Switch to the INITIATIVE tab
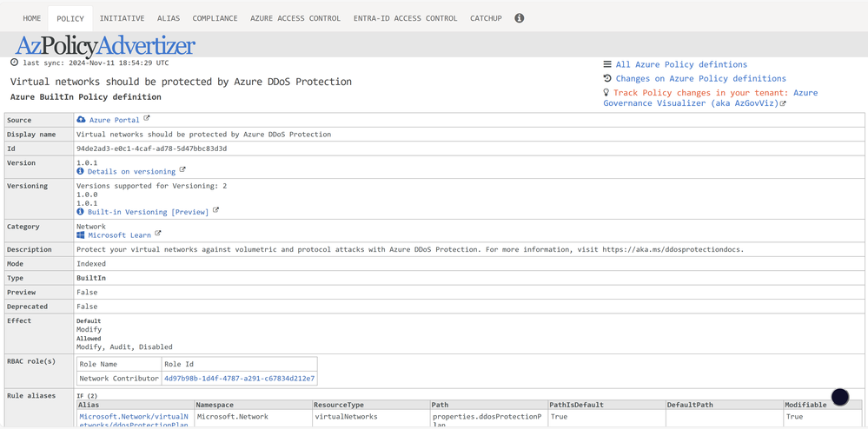The width and height of the screenshot is (868, 429). (122, 18)
